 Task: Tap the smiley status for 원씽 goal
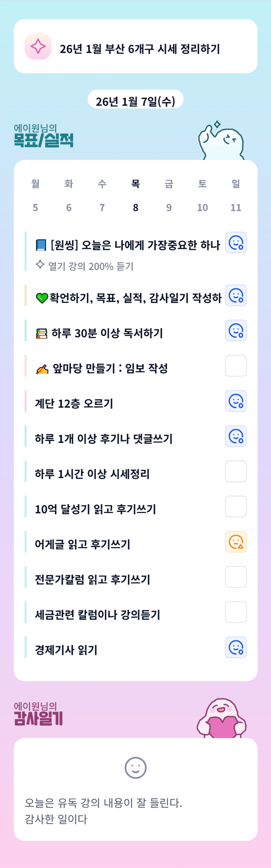point(236,243)
